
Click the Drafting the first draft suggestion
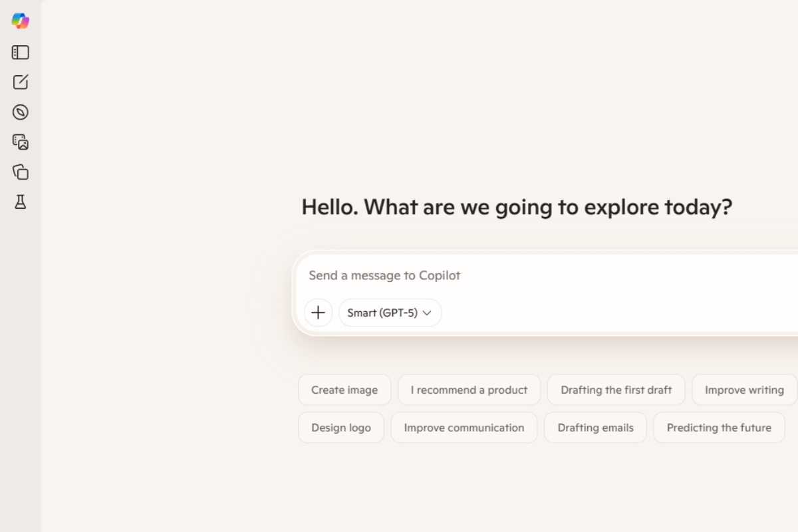click(x=616, y=390)
